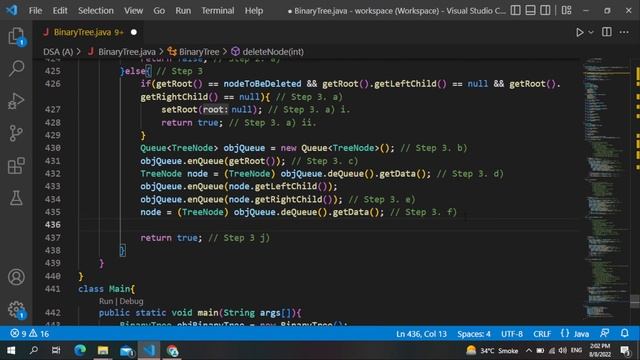
Task: Open the Search view
Action: [16, 68]
